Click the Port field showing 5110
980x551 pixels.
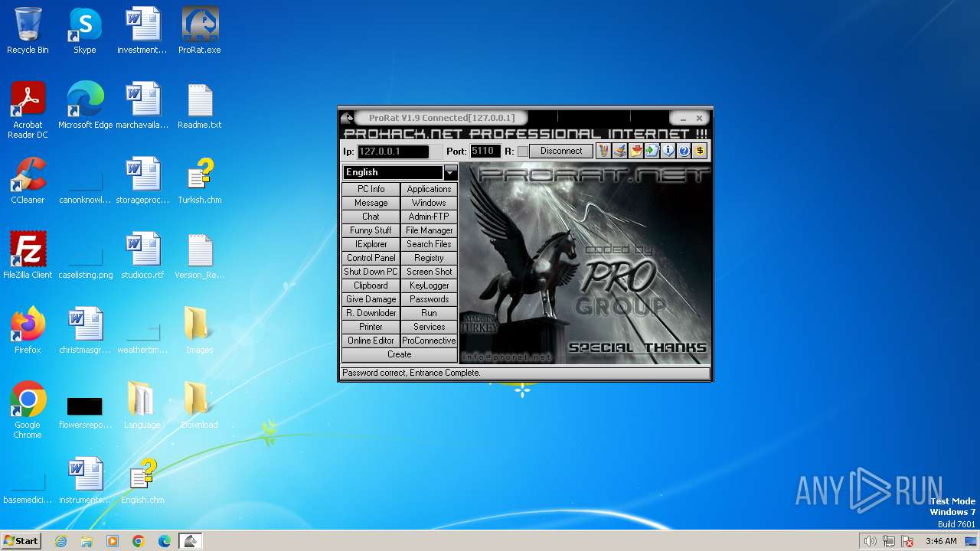coord(485,152)
